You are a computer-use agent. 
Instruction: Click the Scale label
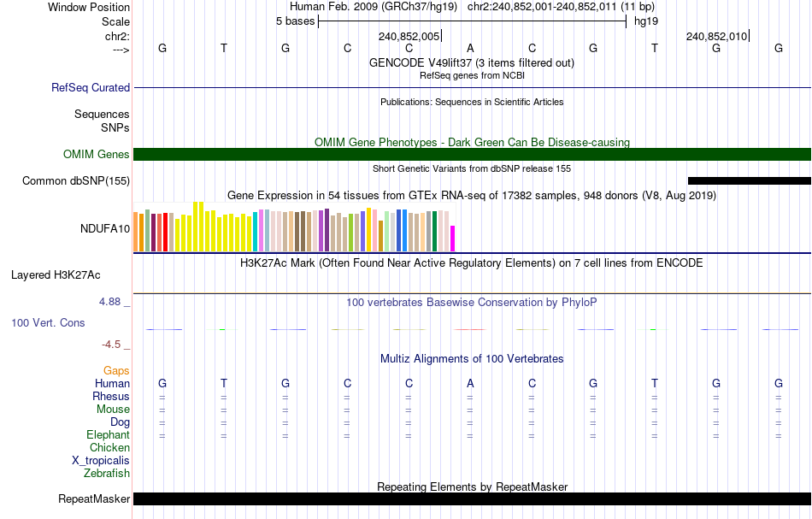[x=116, y=21]
